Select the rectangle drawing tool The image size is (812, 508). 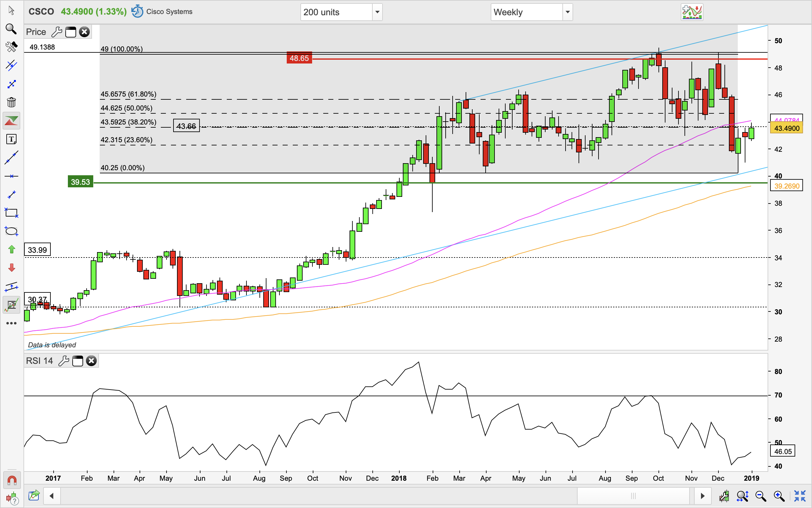click(x=11, y=213)
